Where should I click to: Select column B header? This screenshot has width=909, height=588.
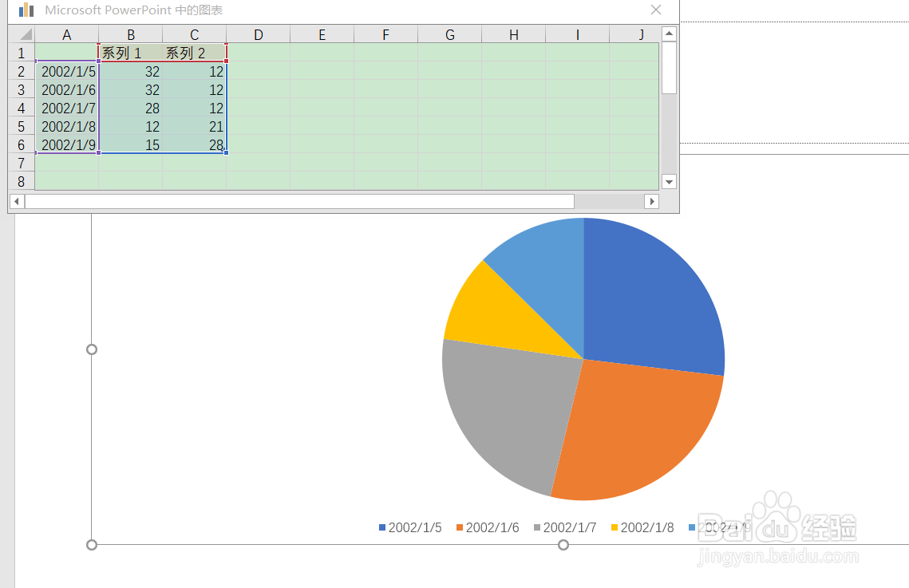[x=130, y=35]
